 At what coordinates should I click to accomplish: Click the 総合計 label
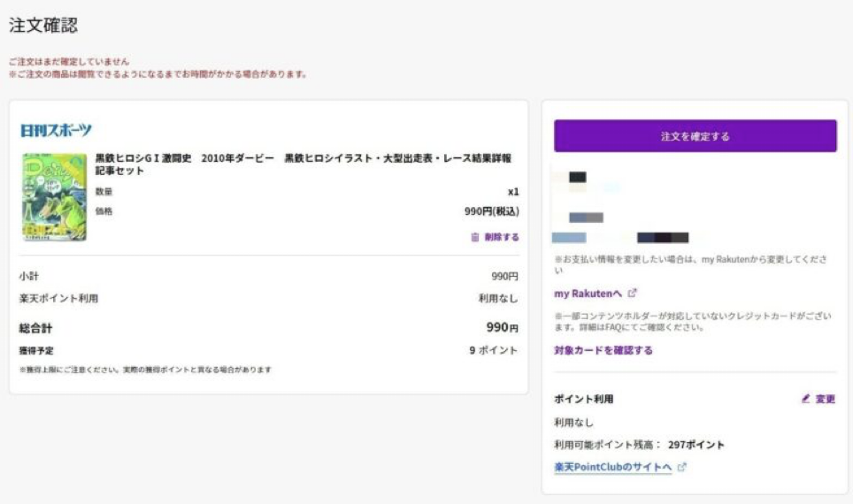pyautogui.click(x=35, y=328)
